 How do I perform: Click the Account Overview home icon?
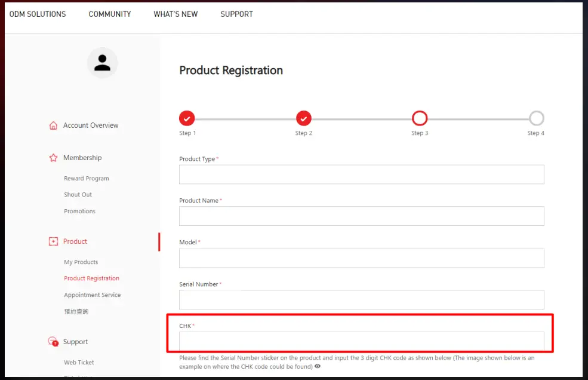click(x=53, y=125)
